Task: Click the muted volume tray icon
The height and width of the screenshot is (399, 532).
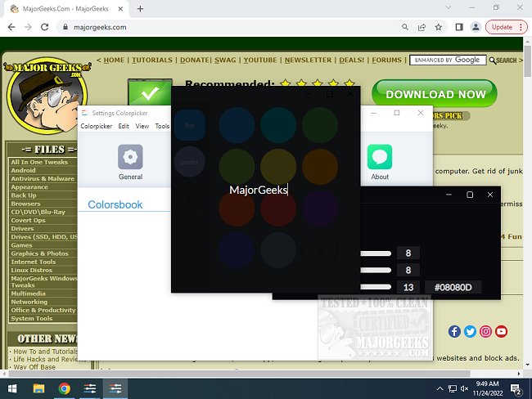Action: click(464, 389)
